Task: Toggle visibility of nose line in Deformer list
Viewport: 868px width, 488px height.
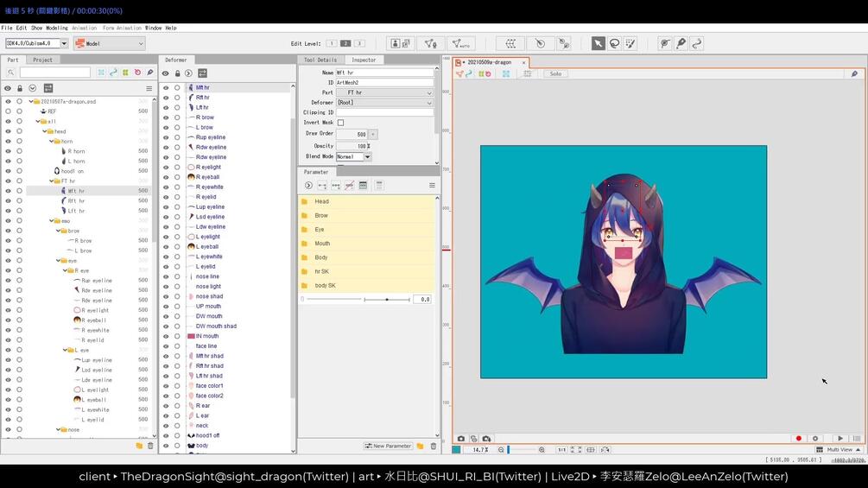Action: [x=166, y=276]
